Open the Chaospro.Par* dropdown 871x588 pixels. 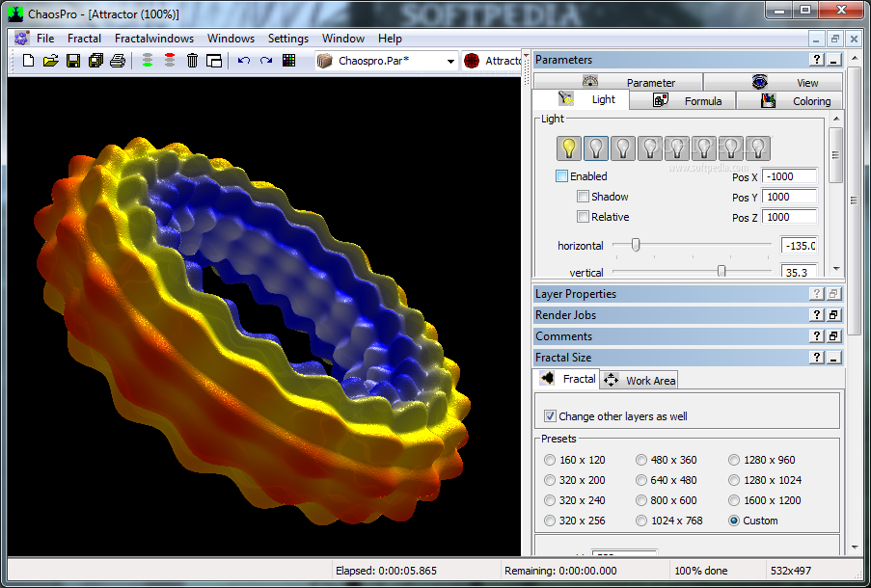point(450,61)
